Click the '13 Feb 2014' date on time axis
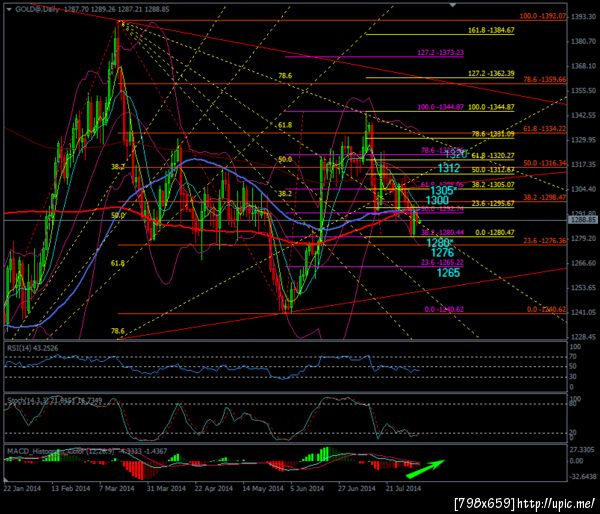The height and width of the screenshot is (514, 600). pos(71,488)
